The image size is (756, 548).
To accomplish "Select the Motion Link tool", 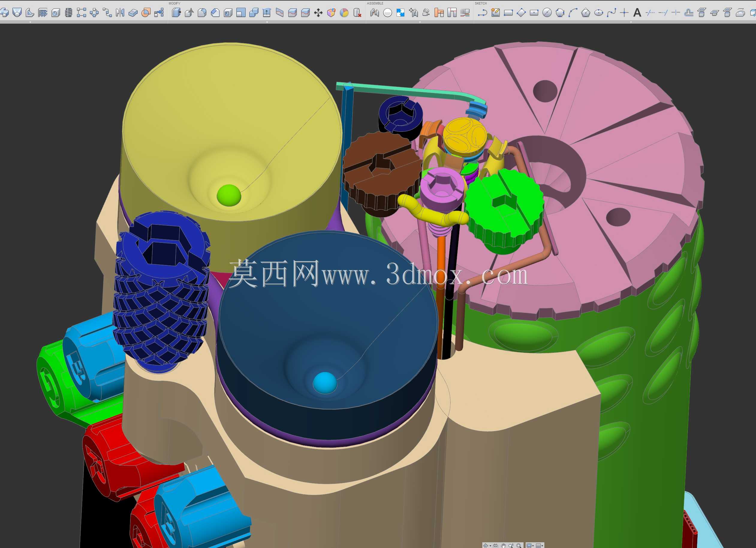I will [426, 13].
